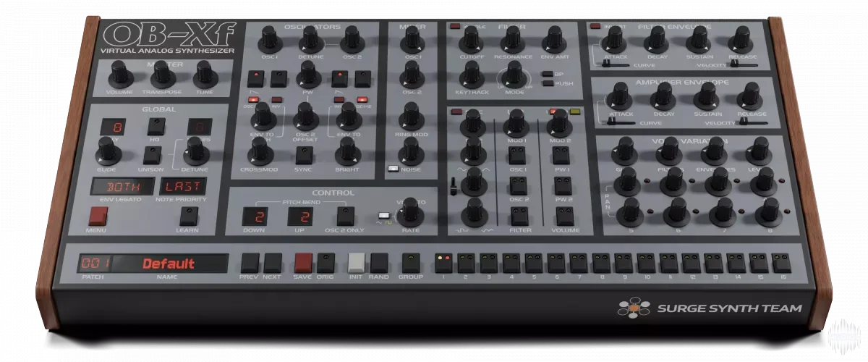Viewport: 868px width, 362px height.
Task: Click the filter RESONANCE knob
Action: point(513,38)
